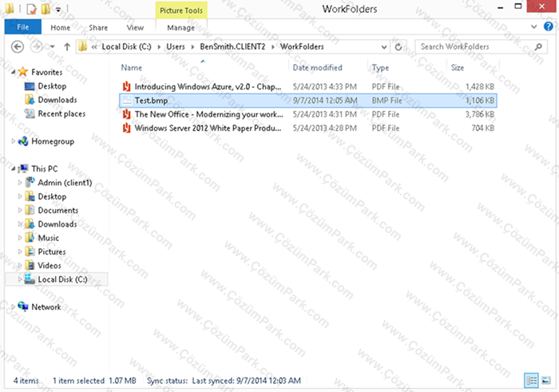Collapse the Favorites group

tap(14, 73)
